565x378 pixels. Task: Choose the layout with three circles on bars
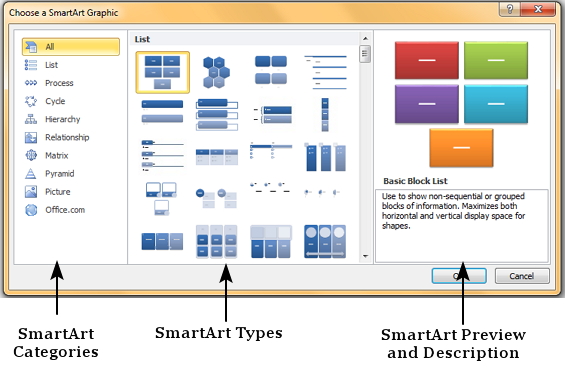coord(325,241)
